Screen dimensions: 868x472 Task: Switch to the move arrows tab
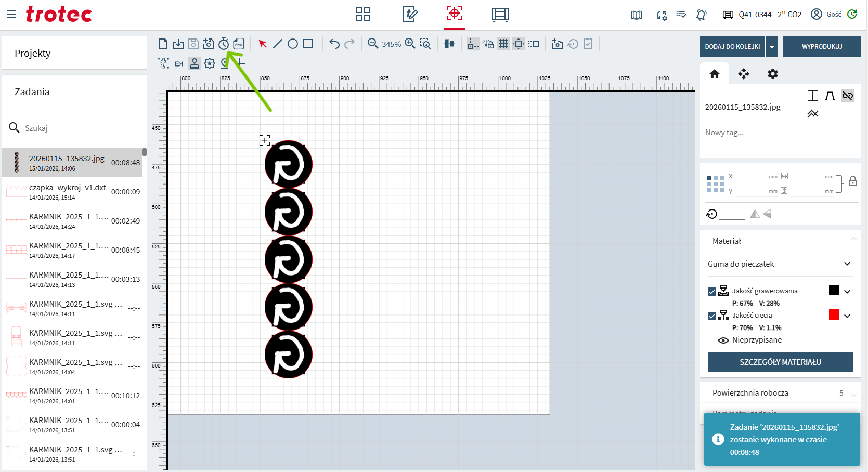(x=744, y=74)
